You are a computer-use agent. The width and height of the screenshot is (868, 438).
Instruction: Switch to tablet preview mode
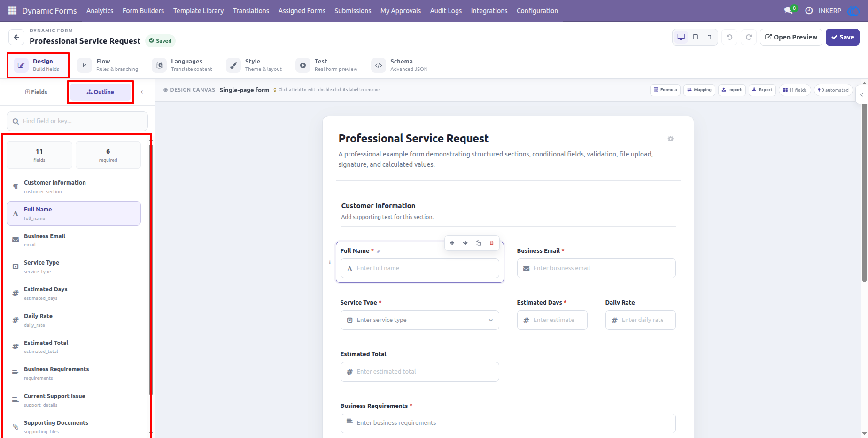coord(695,37)
